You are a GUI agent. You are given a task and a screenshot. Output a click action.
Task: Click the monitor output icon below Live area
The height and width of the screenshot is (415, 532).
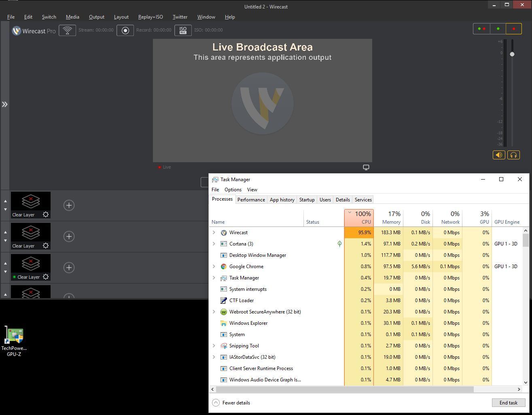[366, 167]
